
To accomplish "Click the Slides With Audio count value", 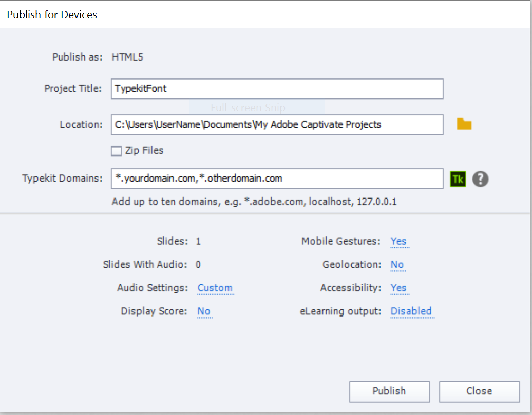I will point(198,265).
